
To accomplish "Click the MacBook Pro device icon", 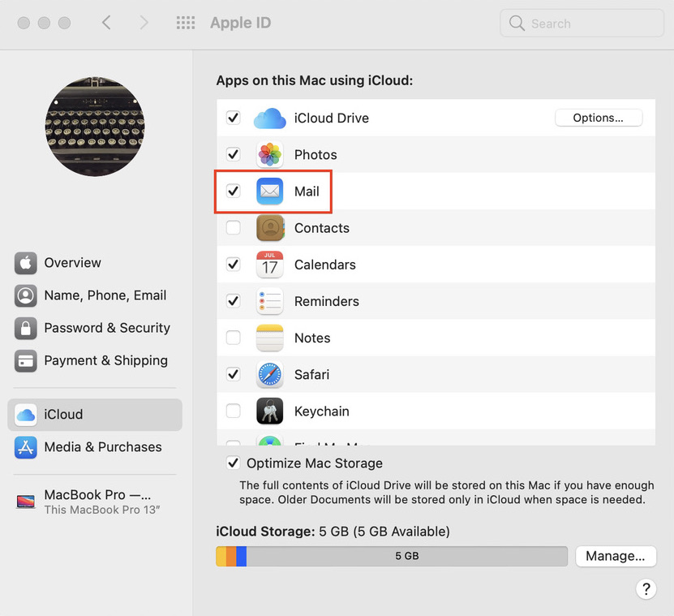I will pos(25,502).
